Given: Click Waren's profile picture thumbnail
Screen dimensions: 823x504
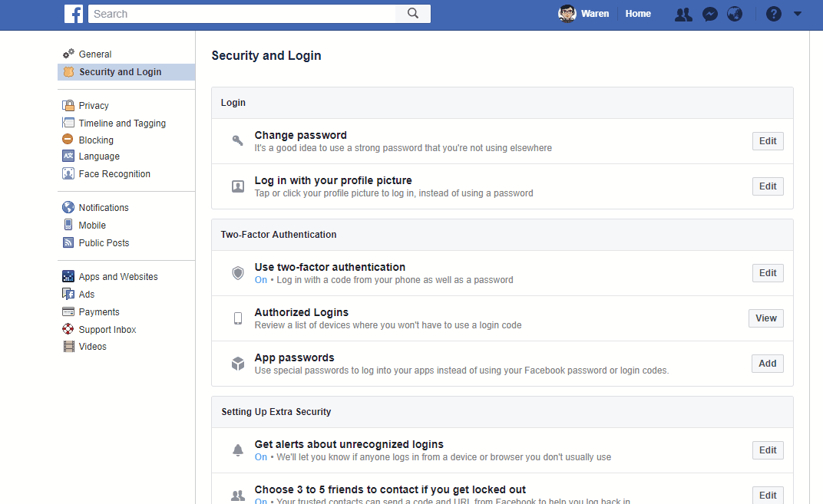Looking at the screenshot, I should click(567, 13).
